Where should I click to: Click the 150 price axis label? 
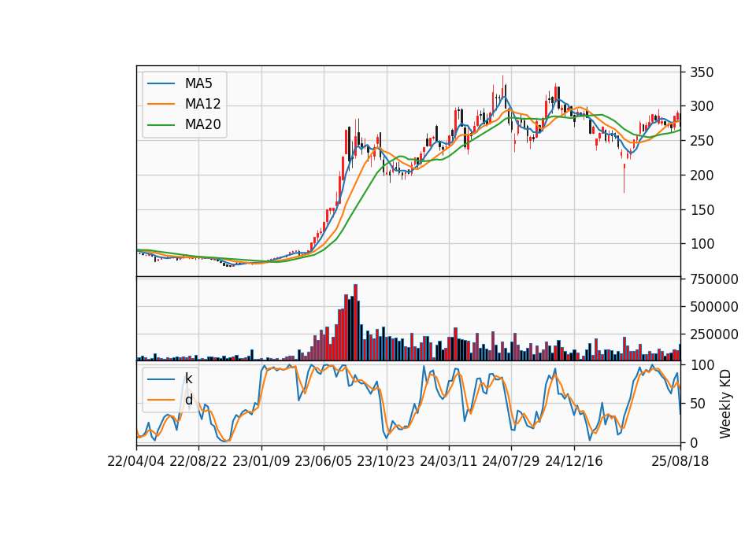tap(702, 210)
